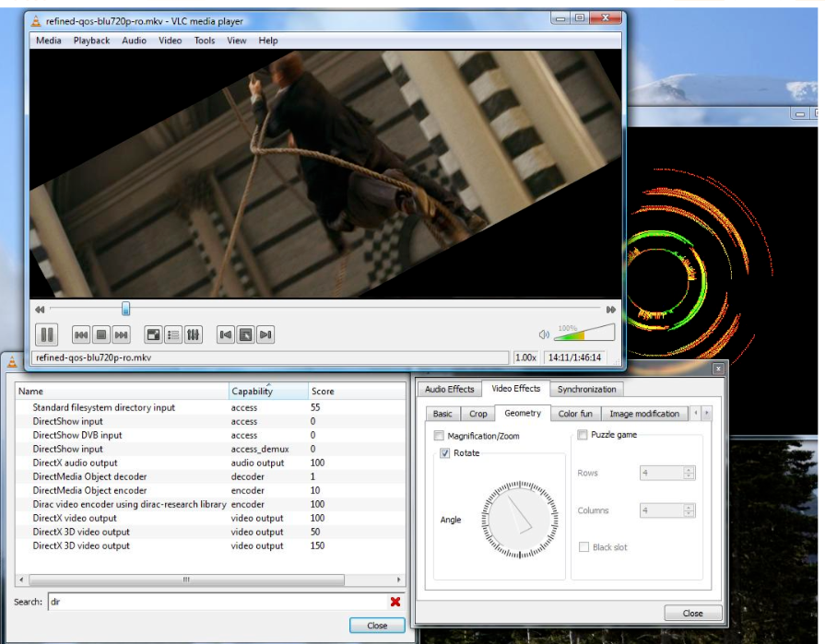This screenshot has height=644, width=825.
Task: Click horizontal scrollbar in plugins list
Action: click(x=187, y=580)
